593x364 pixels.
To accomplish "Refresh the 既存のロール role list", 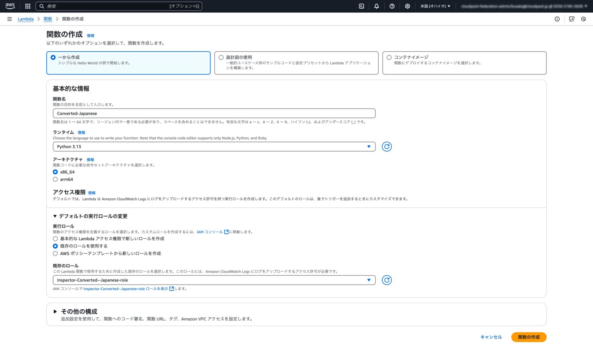I will coord(386,280).
